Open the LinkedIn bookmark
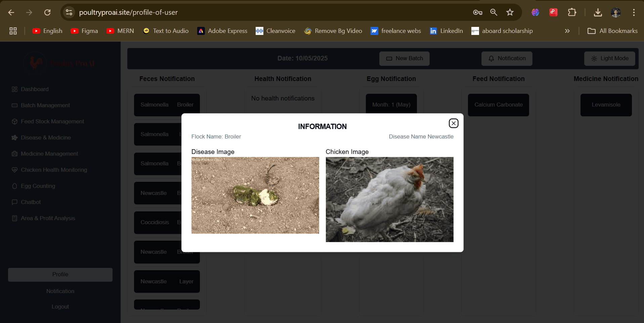The width and height of the screenshot is (644, 323). pos(446,31)
